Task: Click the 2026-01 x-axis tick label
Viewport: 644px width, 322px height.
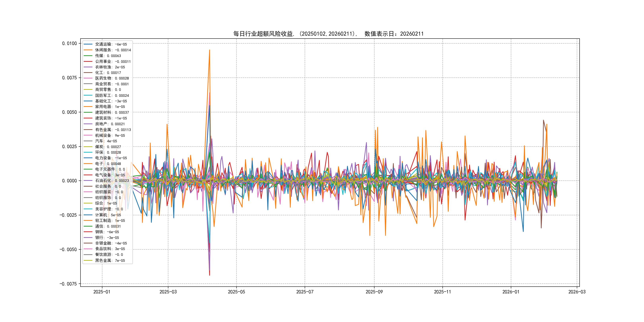Action: click(x=511, y=292)
